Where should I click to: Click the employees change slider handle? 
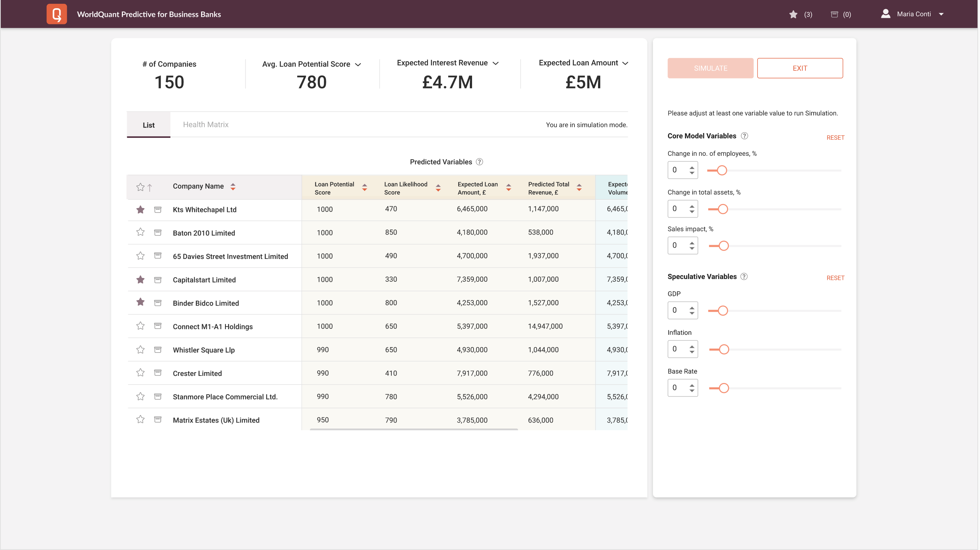[x=722, y=170]
